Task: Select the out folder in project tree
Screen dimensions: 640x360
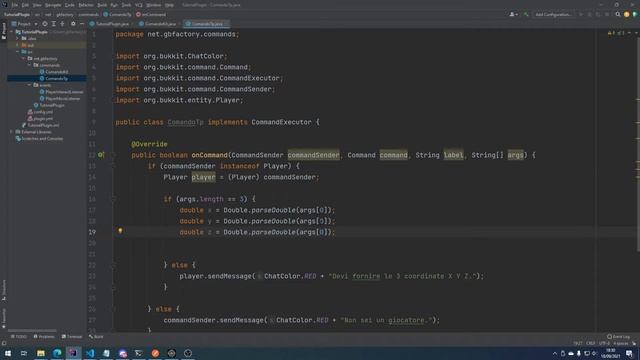Action: pos(28,45)
